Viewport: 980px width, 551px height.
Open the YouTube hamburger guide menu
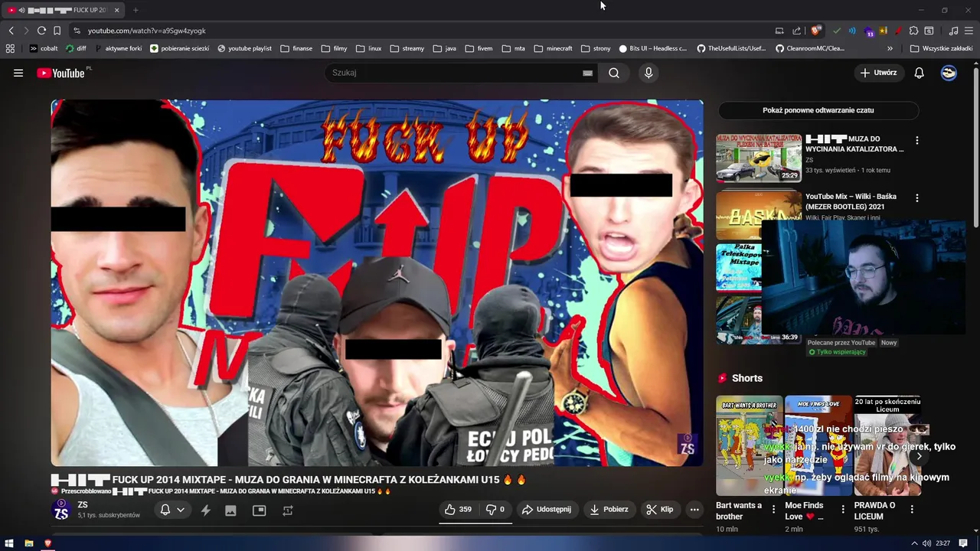coord(18,73)
